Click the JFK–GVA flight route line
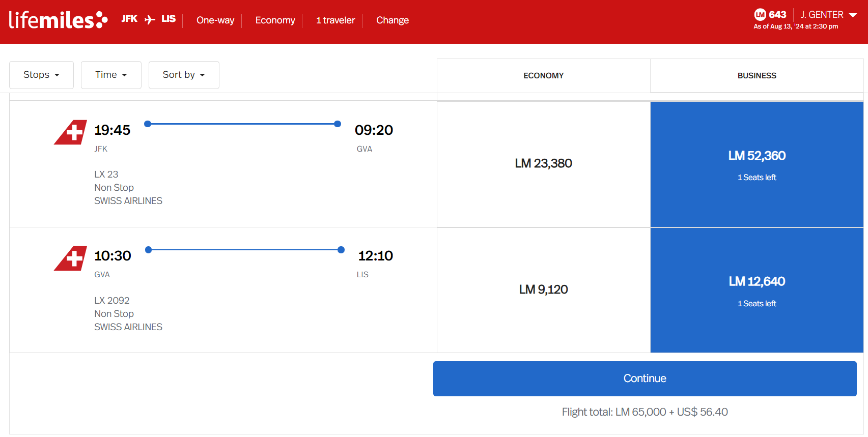The image size is (868, 437). pyautogui.click(x=242, y=124)
